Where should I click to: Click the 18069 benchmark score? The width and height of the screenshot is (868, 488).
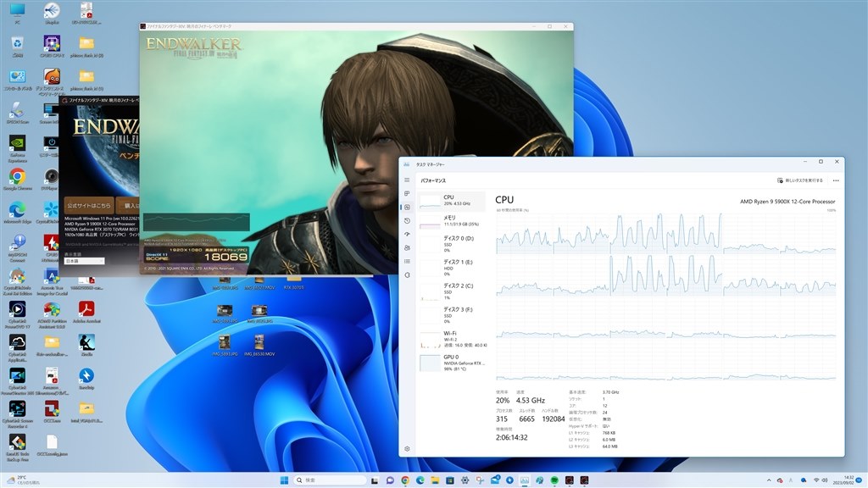coord(225,257)
